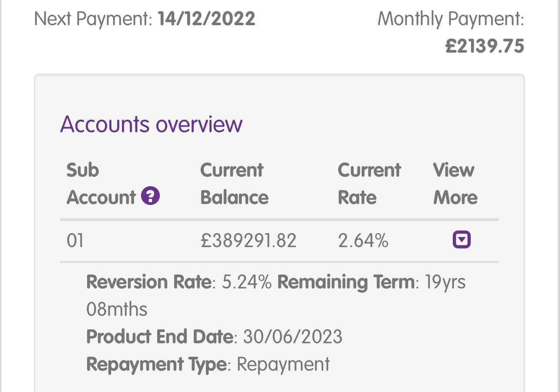Click the Monthly Payment label
The image size is (559, 392).
tap(451, 19)
